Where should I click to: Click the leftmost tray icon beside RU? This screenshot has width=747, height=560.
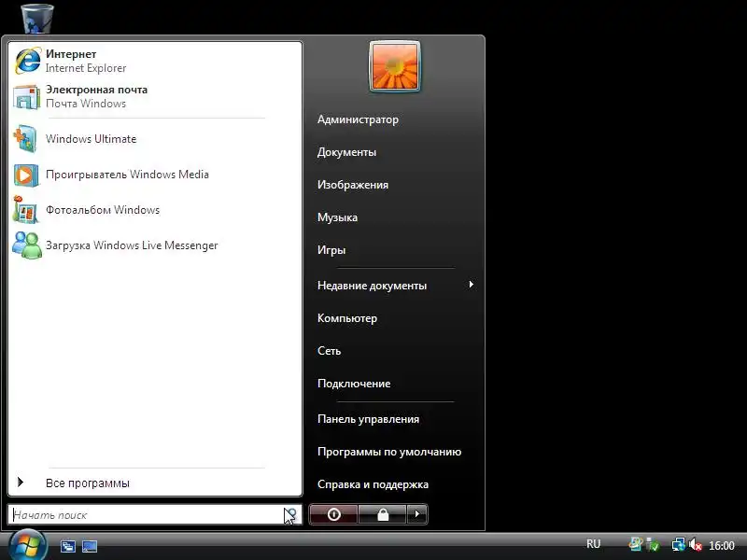pyautogui.click(x=636, y=544)
